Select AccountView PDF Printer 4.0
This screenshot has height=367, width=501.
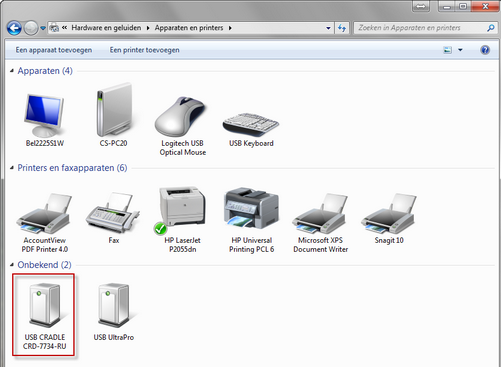click(44, 223)
